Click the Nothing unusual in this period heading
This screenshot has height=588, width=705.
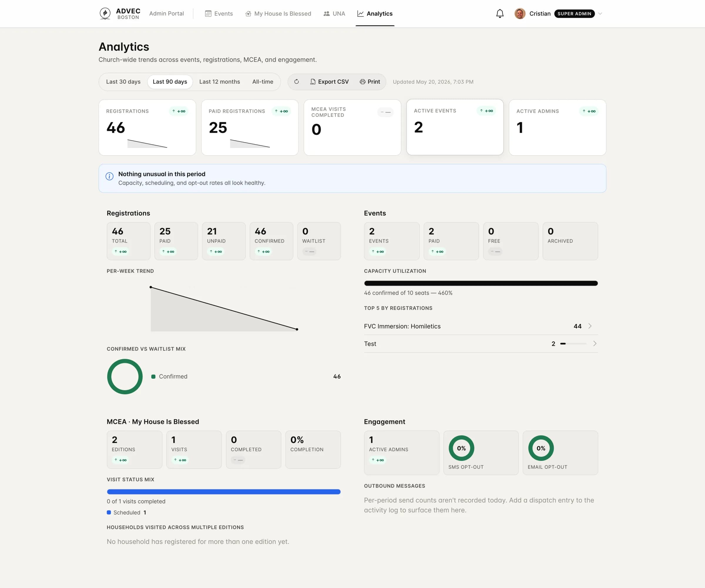pyautogui.click(x=162, y=174)
